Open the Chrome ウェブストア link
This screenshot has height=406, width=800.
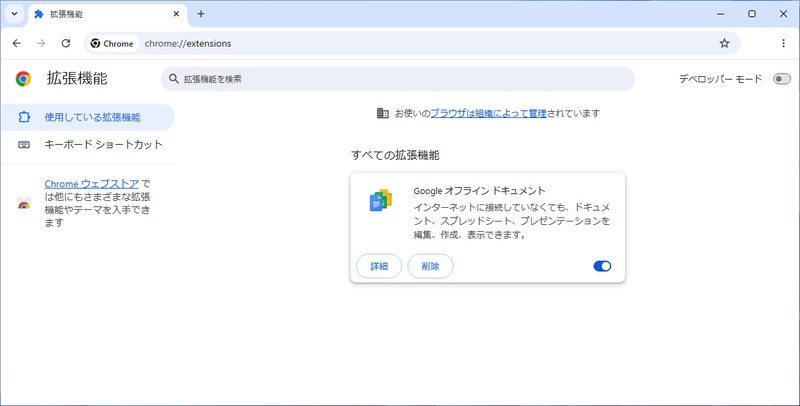point(91,184)
